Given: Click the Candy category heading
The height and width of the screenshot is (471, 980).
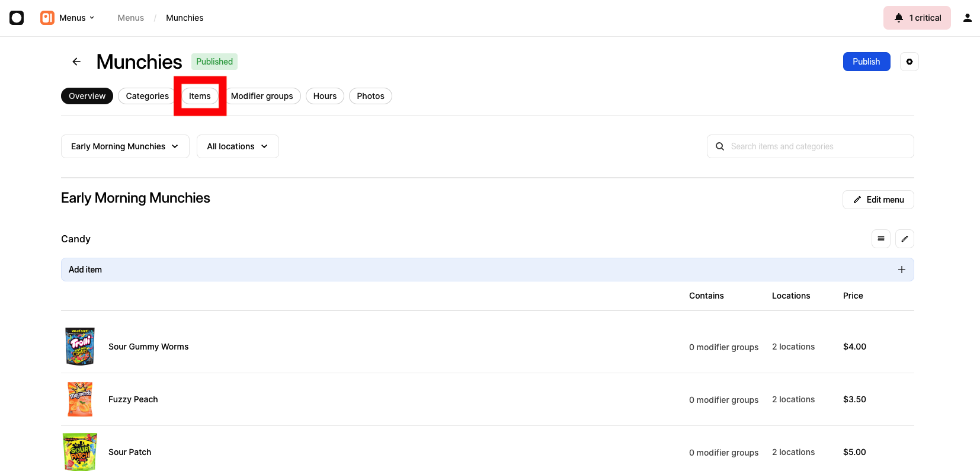Looking at the screenshot, I should pyautogui.click(x=76, y=239).
